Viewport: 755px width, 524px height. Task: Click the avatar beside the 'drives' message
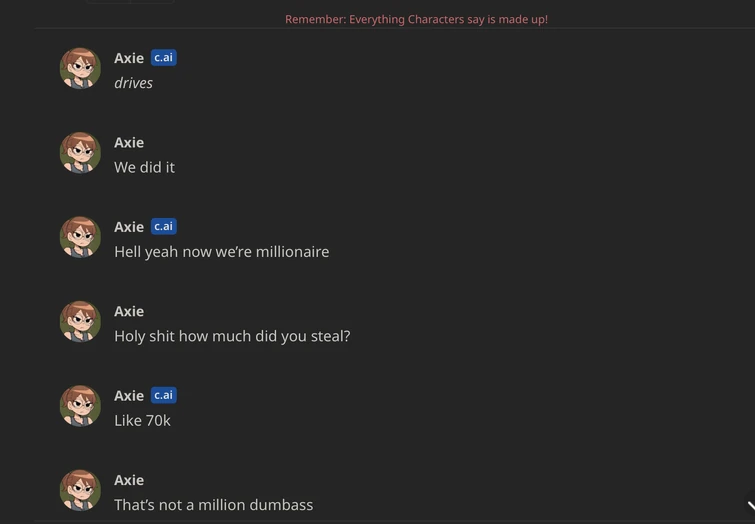tap(80, 69)
